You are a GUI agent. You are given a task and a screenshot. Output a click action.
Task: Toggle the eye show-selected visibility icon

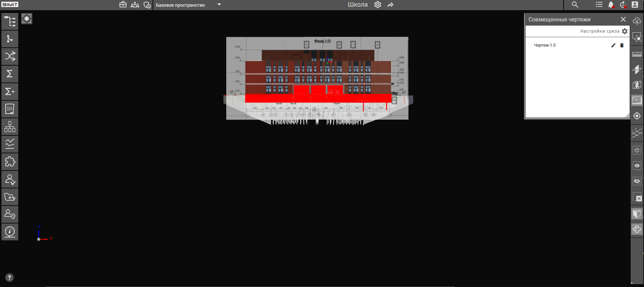(x=637, y=166)
